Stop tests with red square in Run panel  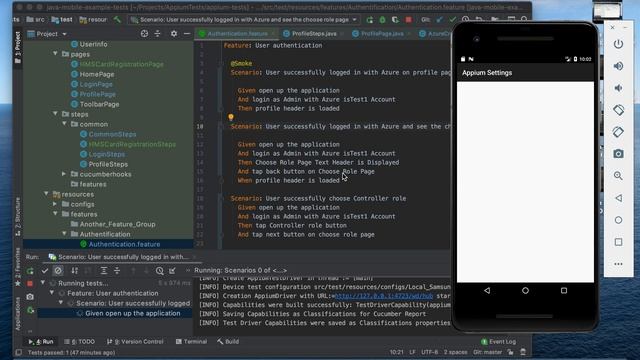pos(30,283)
